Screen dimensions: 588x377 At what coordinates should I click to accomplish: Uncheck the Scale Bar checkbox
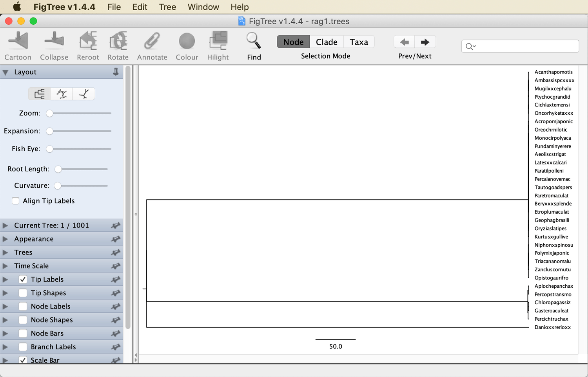click(23, 360)
